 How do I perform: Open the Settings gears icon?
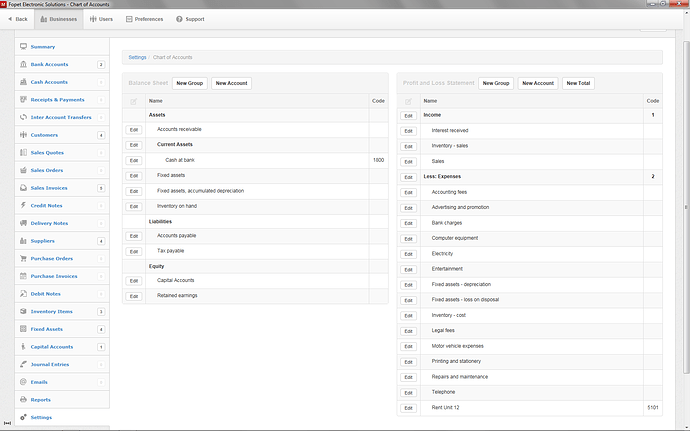pyautogui.click(x=23, y=417)
